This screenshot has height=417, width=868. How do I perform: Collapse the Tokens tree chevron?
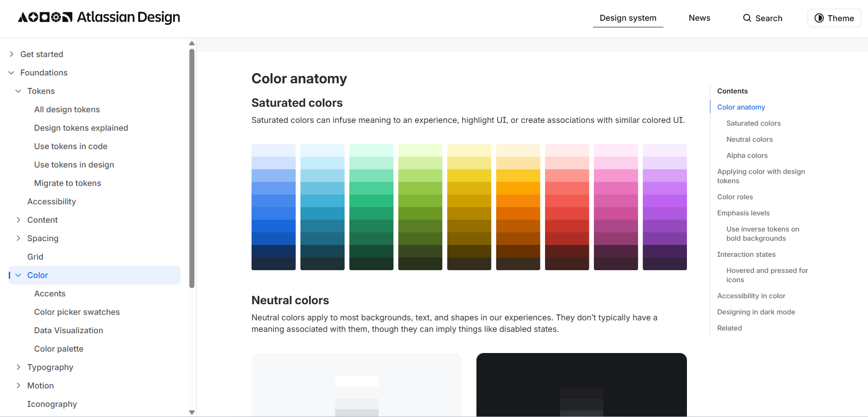click(x=18, y=91)
